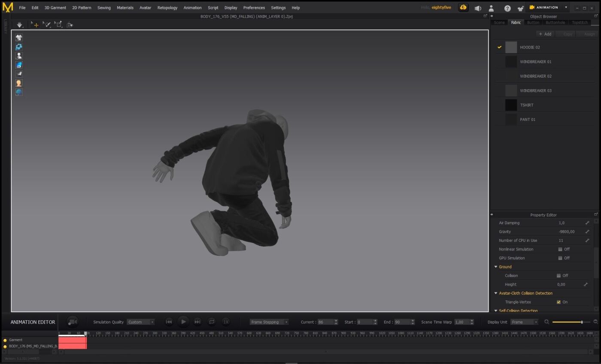Click the garment record/export toolbar icon
Screen dimensions: 601x364
pos(70,25)
